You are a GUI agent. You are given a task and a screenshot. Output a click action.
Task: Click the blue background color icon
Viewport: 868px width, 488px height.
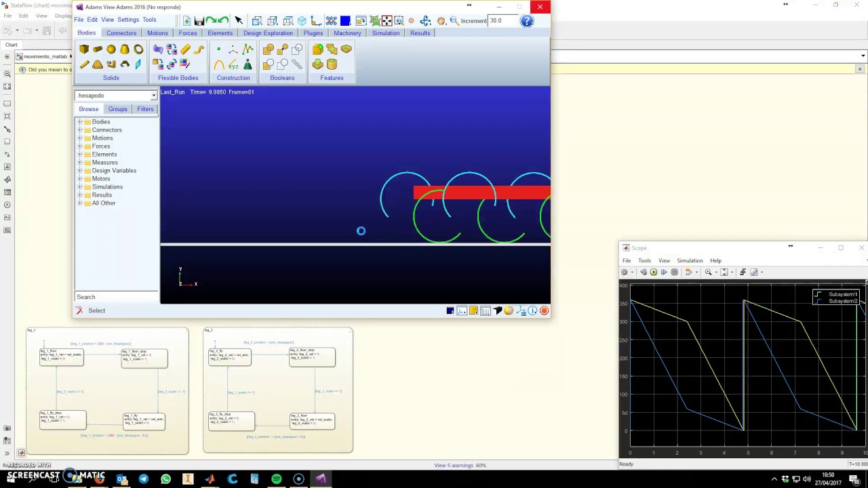[x=345, y=21]
